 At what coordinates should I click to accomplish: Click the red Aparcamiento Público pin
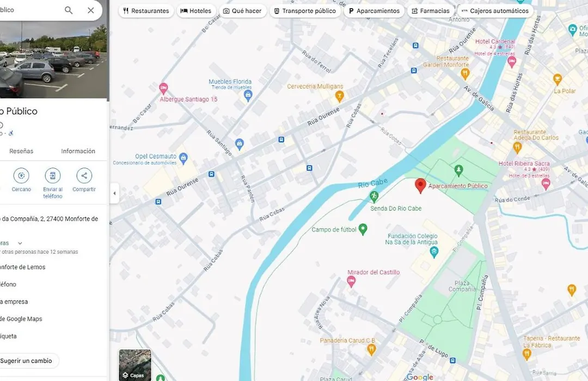pyautogui.click(x=420, y=186)
